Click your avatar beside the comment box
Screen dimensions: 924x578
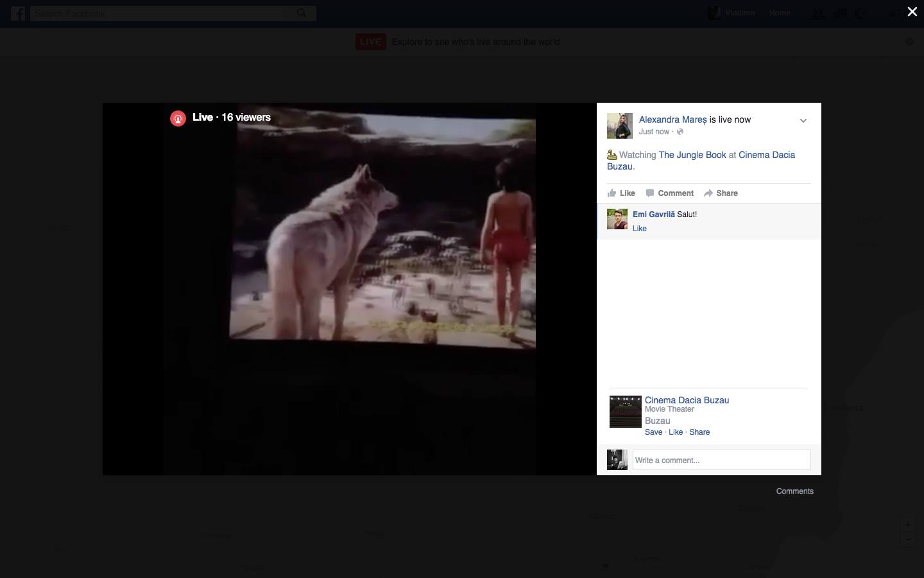point(617,460)
